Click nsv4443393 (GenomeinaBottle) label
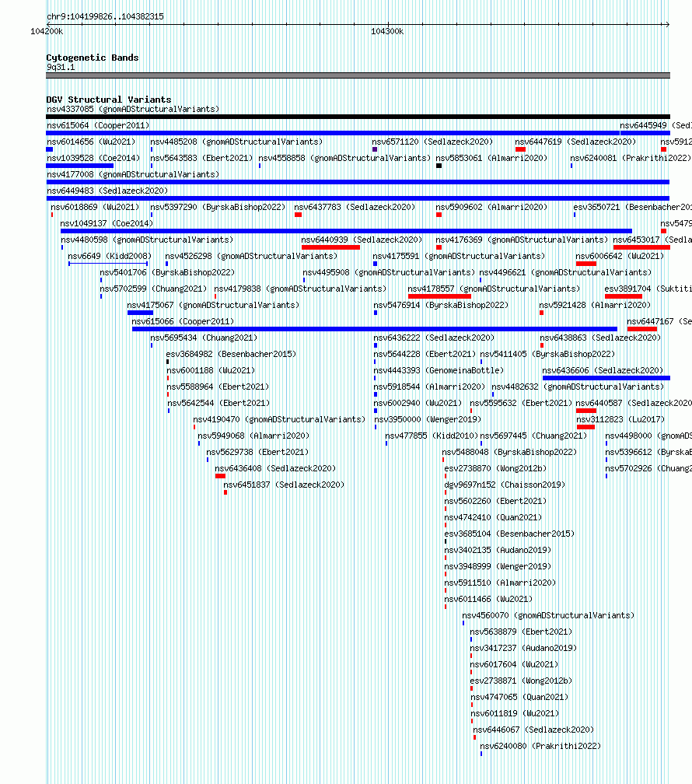The width and height of the screenshot is (692, 784). point(439,370)
